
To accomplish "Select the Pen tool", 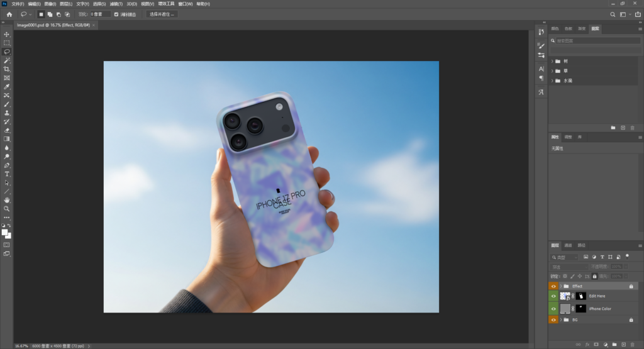I will 6,165.
